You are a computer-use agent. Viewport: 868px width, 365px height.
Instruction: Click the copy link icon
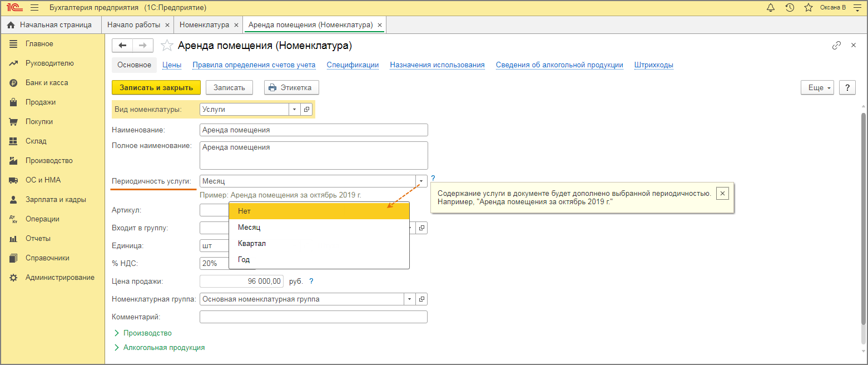pyautogui.click(x=836, y=46)
